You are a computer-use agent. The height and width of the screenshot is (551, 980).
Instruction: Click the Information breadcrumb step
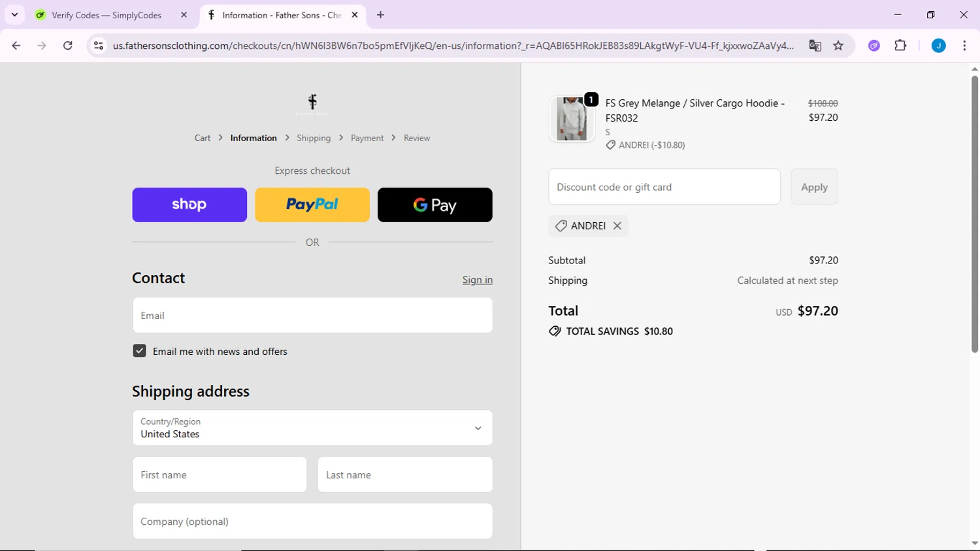(x=253, y=138)
